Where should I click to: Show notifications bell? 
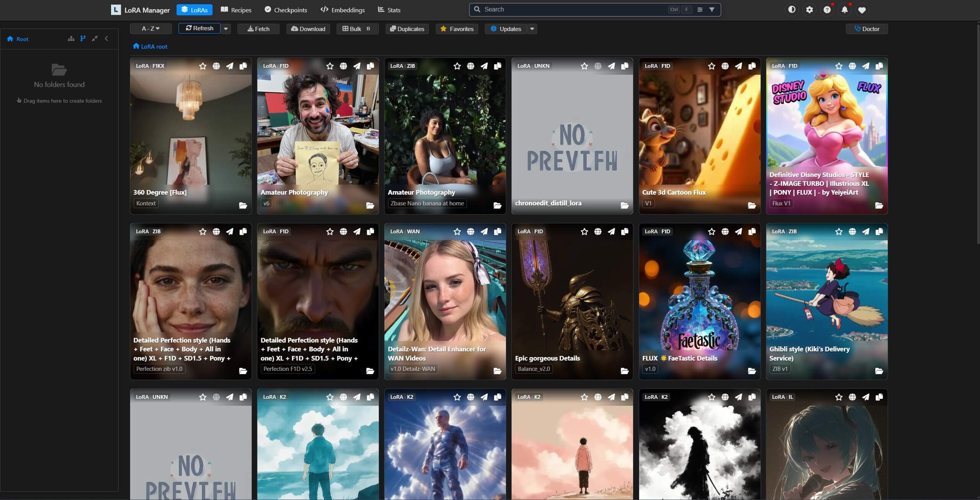844,10
